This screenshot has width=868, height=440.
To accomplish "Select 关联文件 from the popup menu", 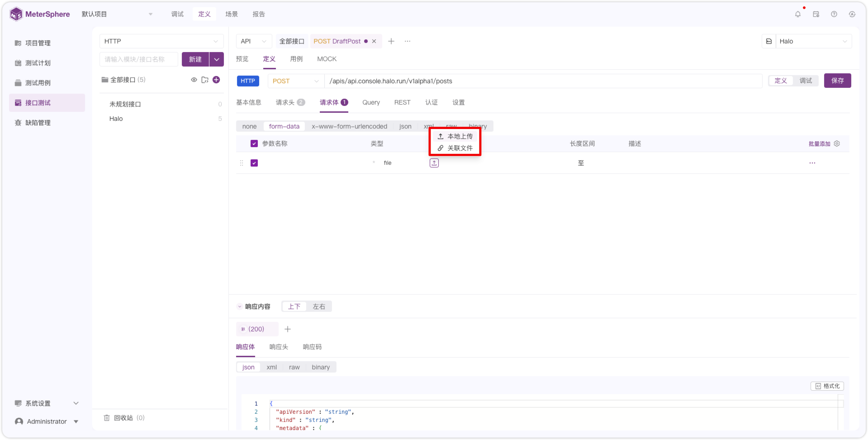I will coord(455,148).
